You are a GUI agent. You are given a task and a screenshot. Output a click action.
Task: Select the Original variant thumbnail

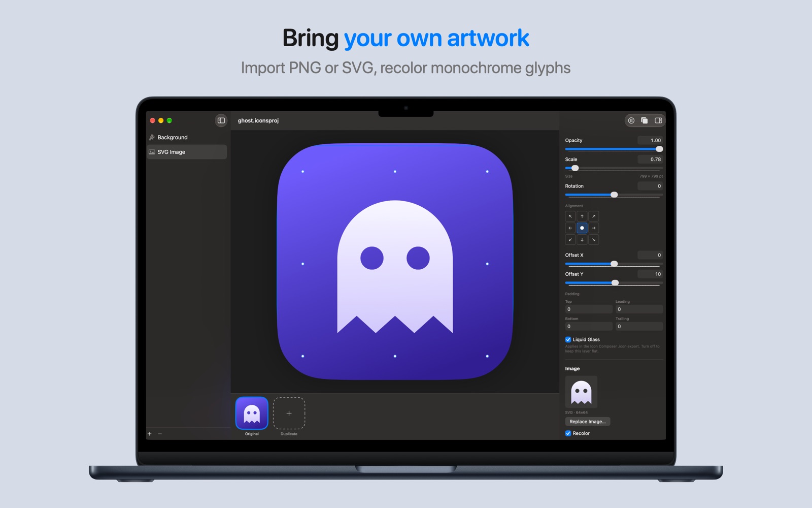tap(252, 414)
